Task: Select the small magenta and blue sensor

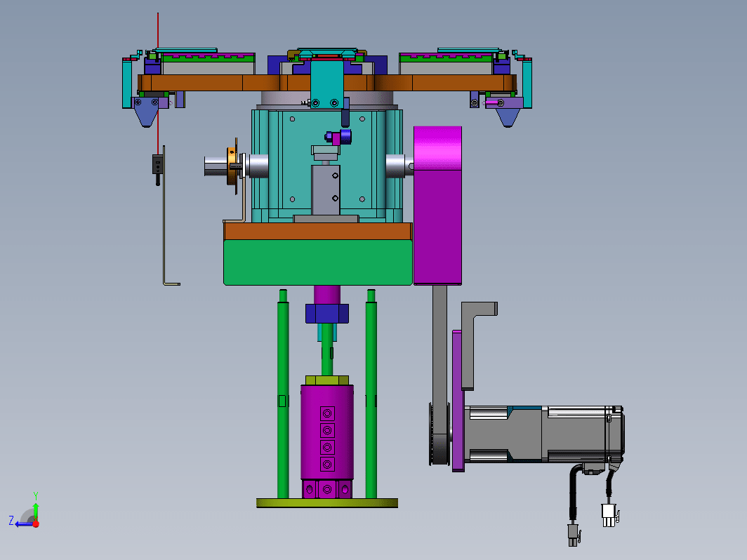Action: pyautogui.click(x=340, y=137)
